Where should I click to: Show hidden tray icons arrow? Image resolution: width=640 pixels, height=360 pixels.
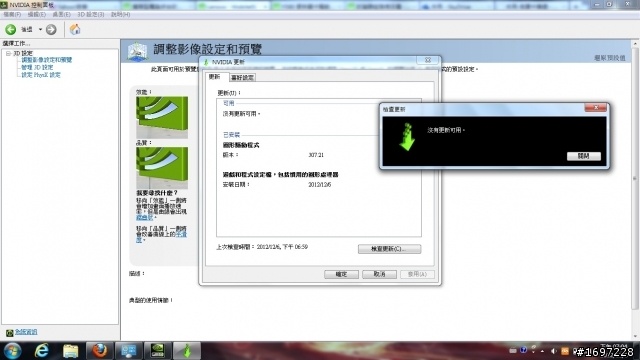point(542,351)
